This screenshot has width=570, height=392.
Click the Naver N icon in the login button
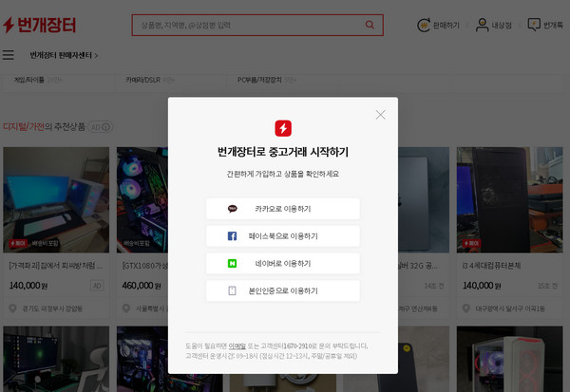tap(233, 264)
